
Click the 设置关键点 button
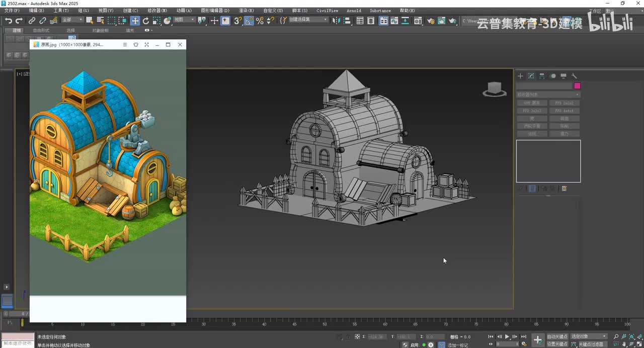coord(557,344)
